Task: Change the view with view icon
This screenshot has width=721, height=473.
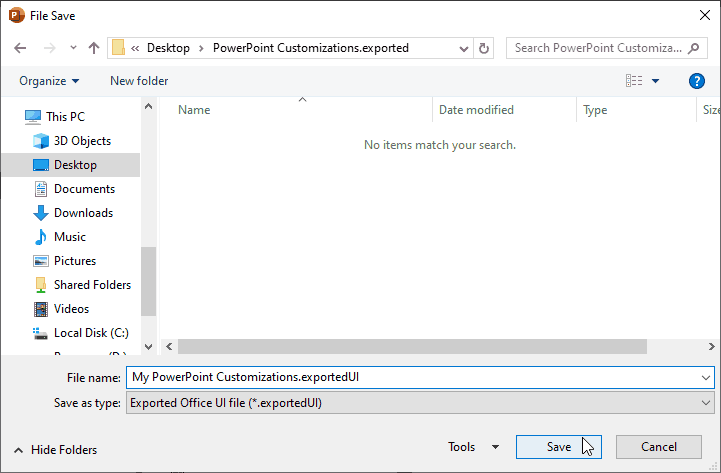Action: [x=634, y=81]
